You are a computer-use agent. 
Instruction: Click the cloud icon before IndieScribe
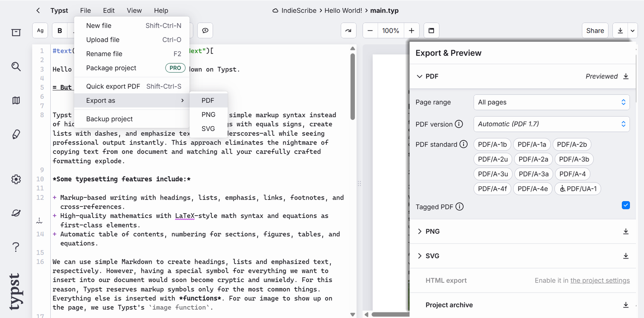point(275,11)
